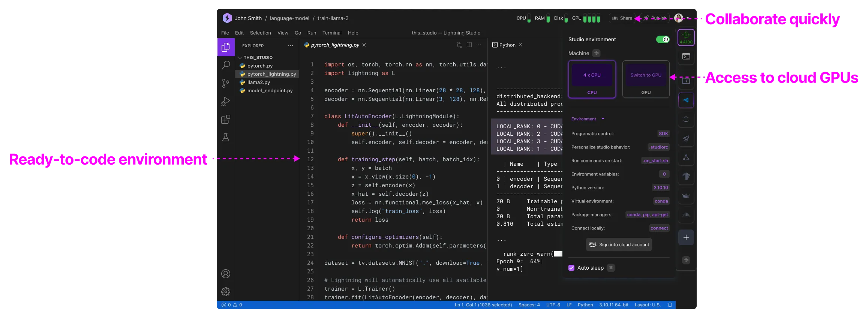Viewport: 868px width, 318px height.
Task: Click the environment variables count 0
Action: [664, 174]
